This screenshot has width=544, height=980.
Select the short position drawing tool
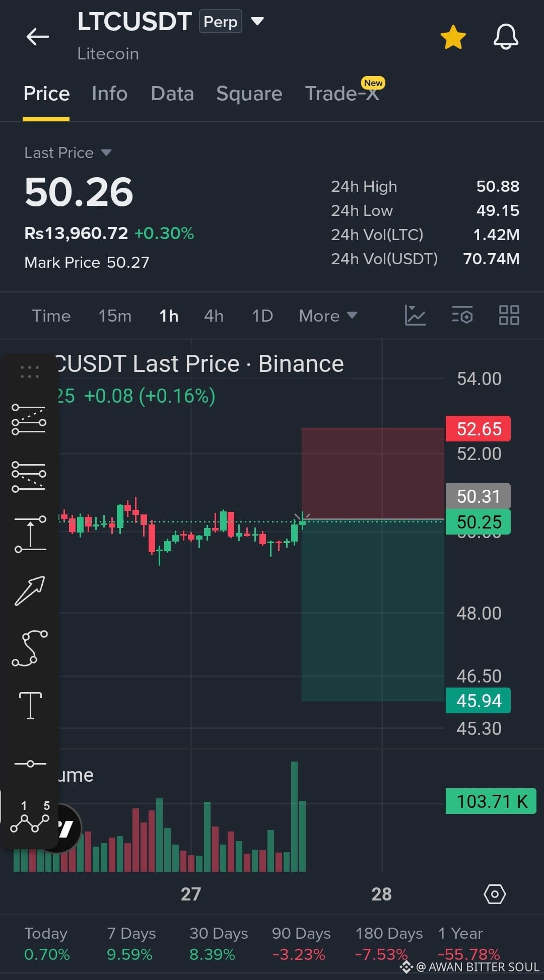29,476
